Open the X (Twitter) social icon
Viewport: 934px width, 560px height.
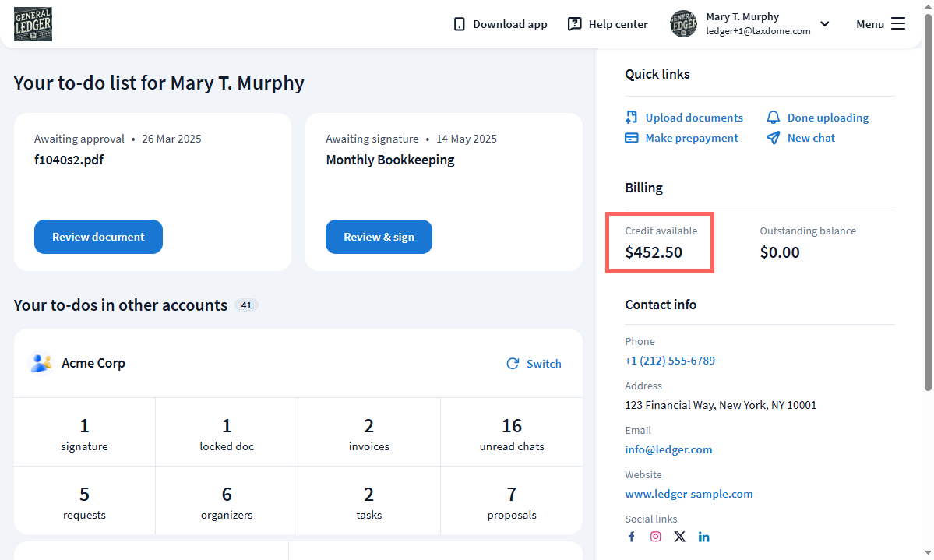coord(680,537)
